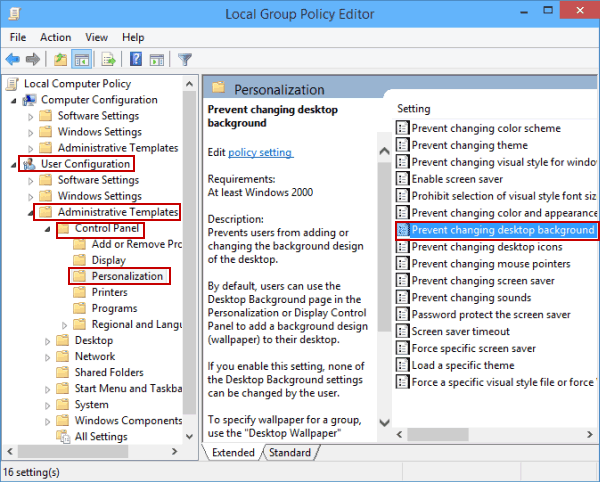Image resolution: width=600 pixels, height=482 pixels.
Task: Collapse the User Configuration node
Action: (x=14, y=165)
